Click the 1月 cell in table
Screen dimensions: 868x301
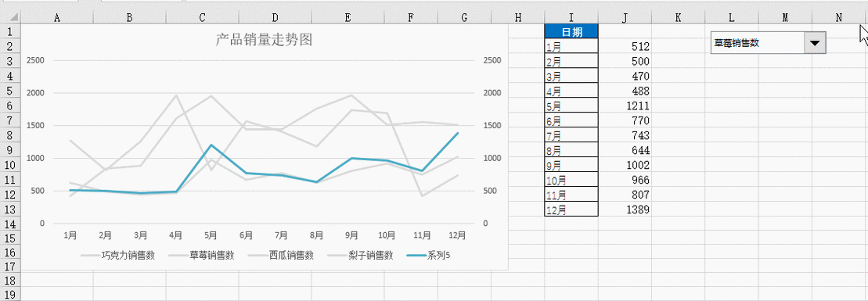[571, 46]
